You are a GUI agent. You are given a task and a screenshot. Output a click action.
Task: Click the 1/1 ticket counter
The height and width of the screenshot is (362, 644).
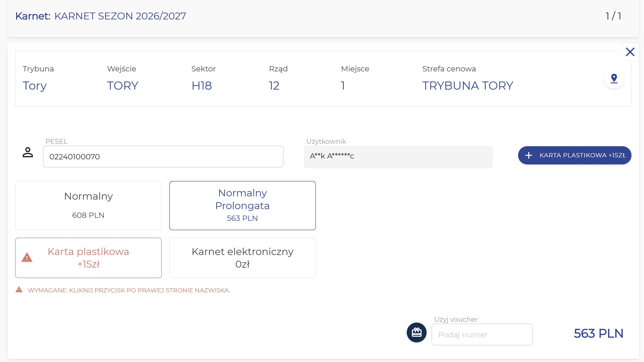point(613,16)
